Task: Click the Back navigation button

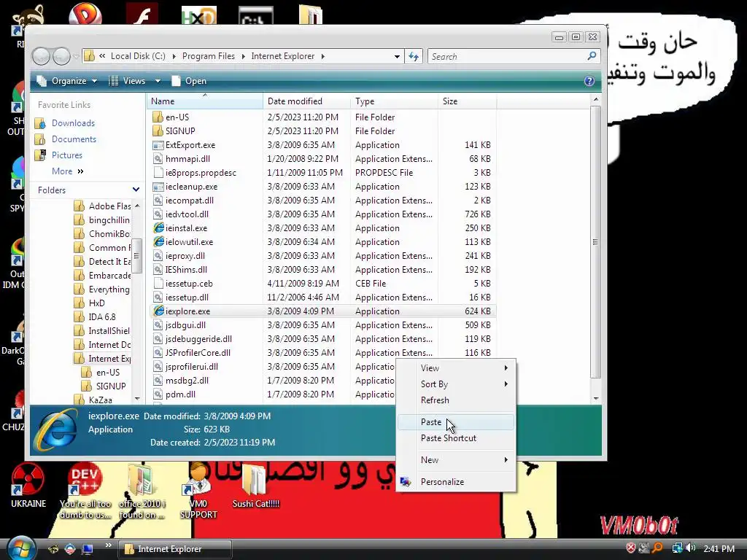Action: [42, 57]
